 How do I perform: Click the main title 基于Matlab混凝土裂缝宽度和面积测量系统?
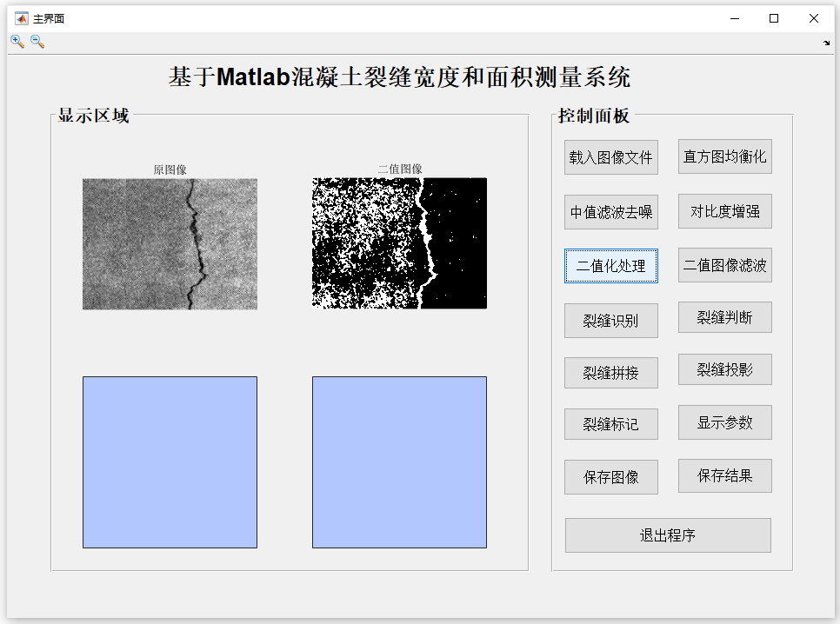400,76
